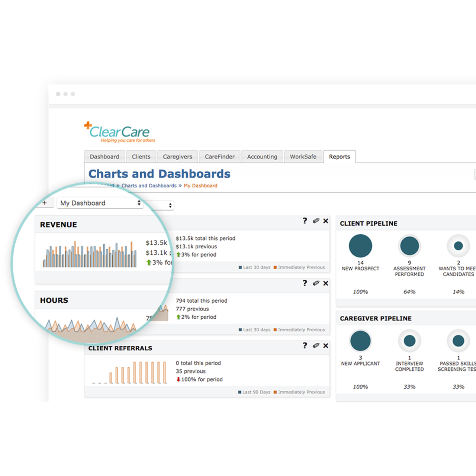
Task: Open the My Dashboard dropdown selector
Action: [x=100, y=203]
